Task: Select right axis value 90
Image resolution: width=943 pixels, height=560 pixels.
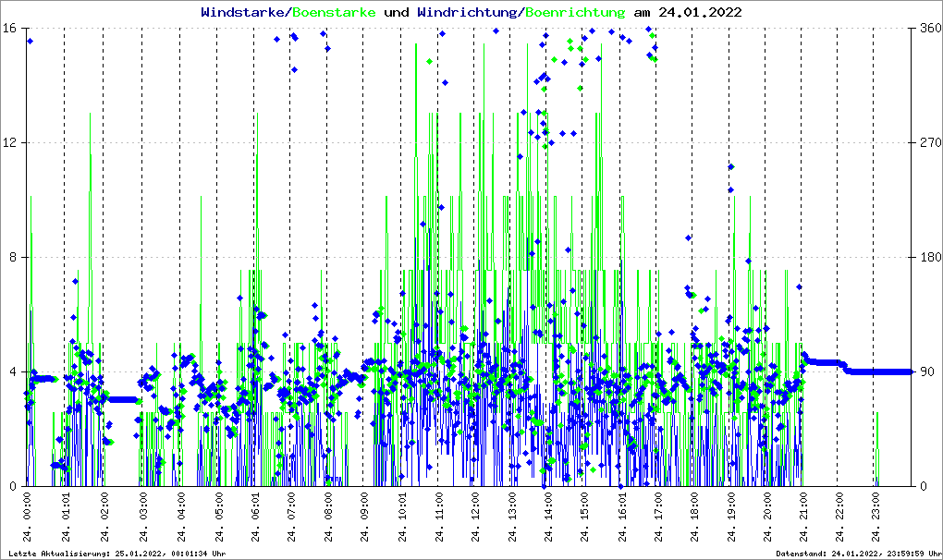Action: coord(927,371)
